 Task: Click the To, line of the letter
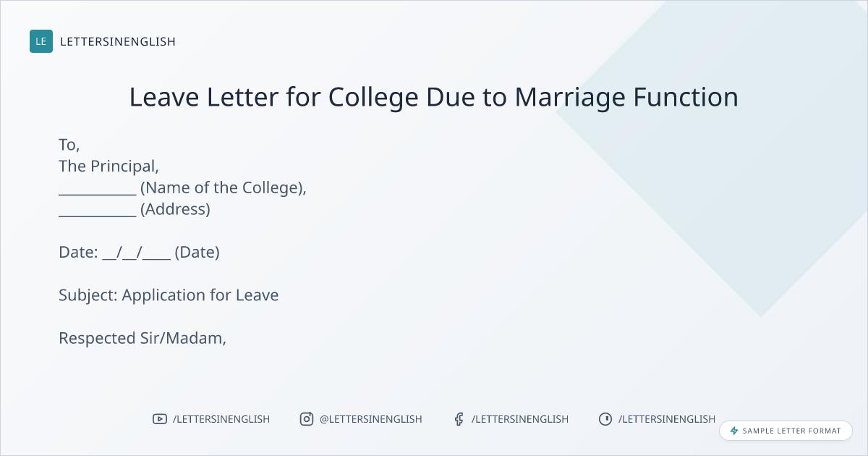click(69, 145)
